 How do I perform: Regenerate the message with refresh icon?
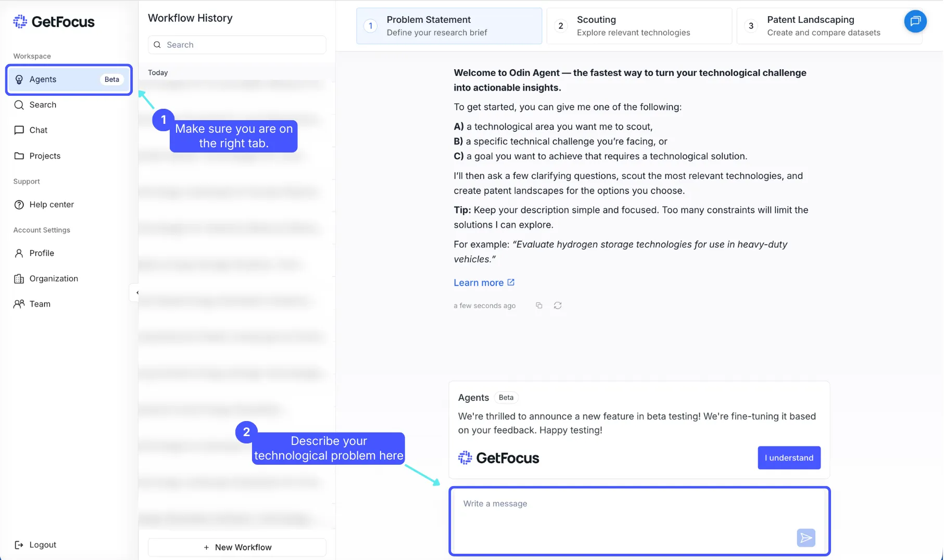pyautogui.click(x=558, y=306)
